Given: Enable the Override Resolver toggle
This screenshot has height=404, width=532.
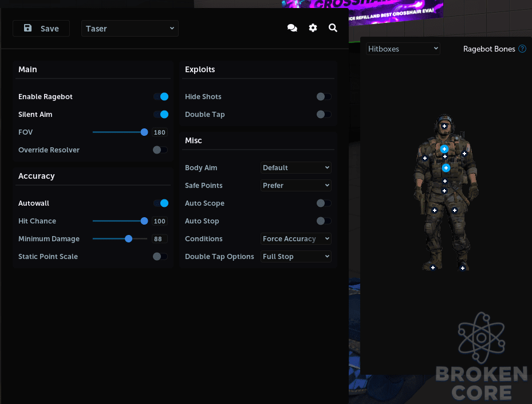Looking at the screenshot, I should pos(160,150).
